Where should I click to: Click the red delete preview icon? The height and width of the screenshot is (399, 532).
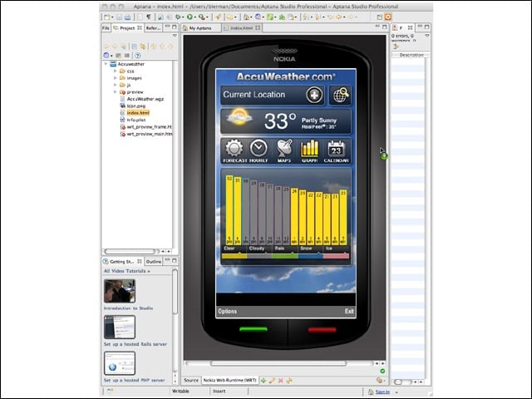click(x=281, y=381)
